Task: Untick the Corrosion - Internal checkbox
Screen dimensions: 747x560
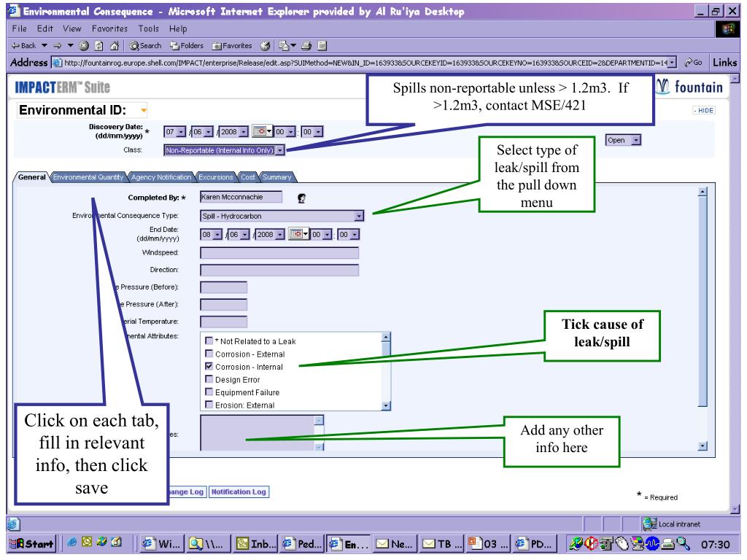Action: click(209, 366)
